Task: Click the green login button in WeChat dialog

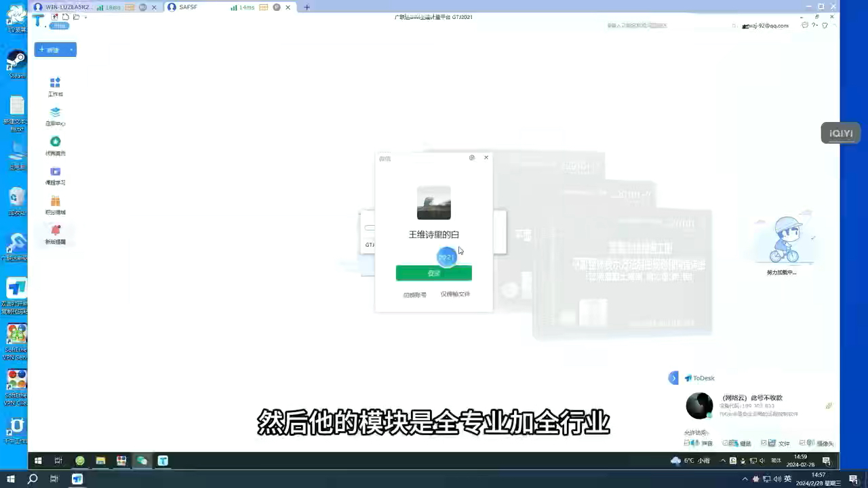Action: coord(434,273)
